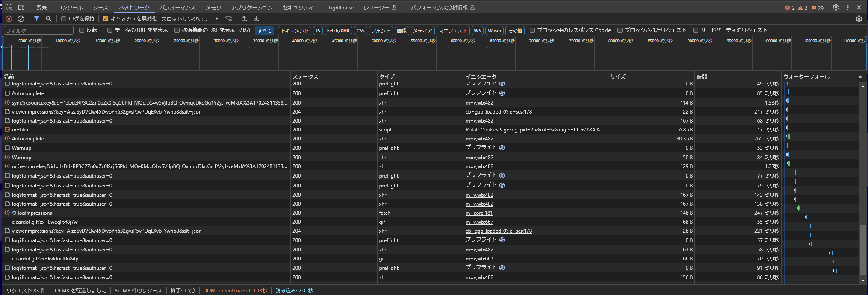Toggle hide extension URLs checkbox
This screenshot has height=295, width=868.
coord(177,30)
